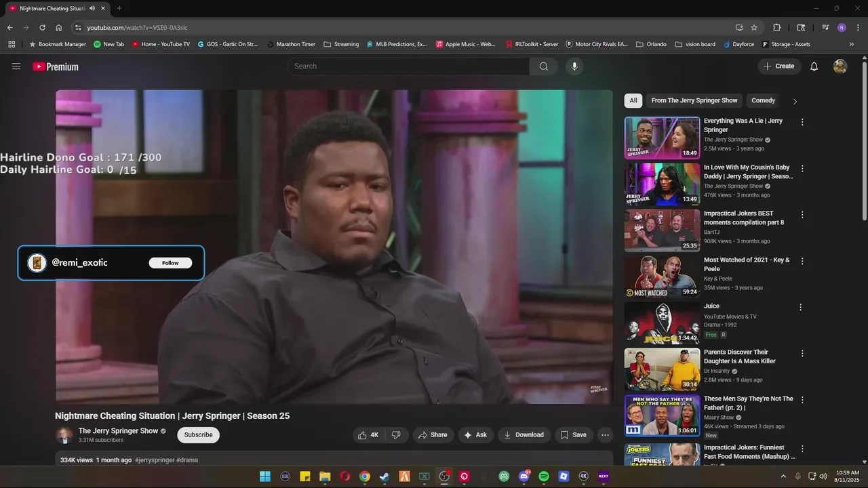Reload the page in Chrome
Viewport: 868px width, 488px height.
[42, 28]
